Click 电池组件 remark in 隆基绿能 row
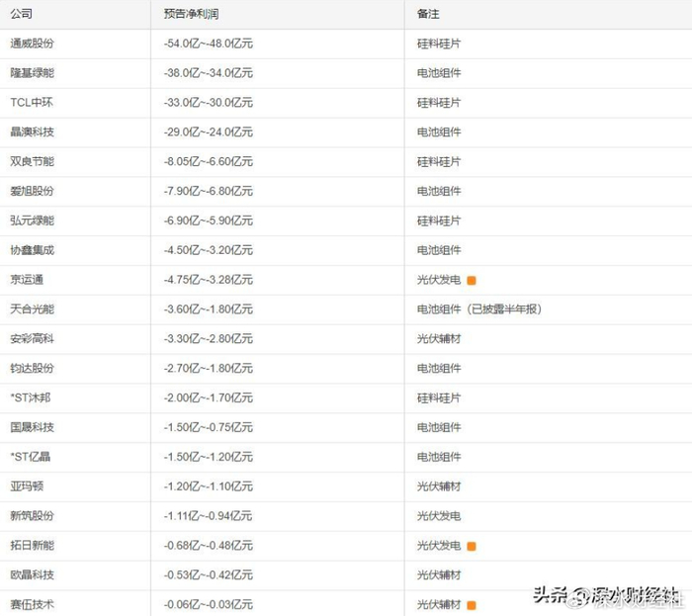Screen dimensions: 692x616 [439, 73]
